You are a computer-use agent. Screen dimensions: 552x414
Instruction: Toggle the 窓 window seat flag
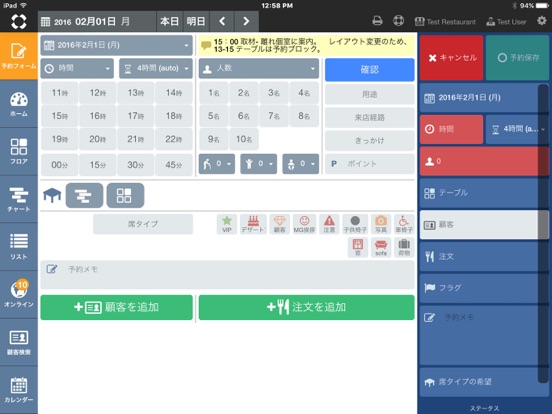pos(358,247)
